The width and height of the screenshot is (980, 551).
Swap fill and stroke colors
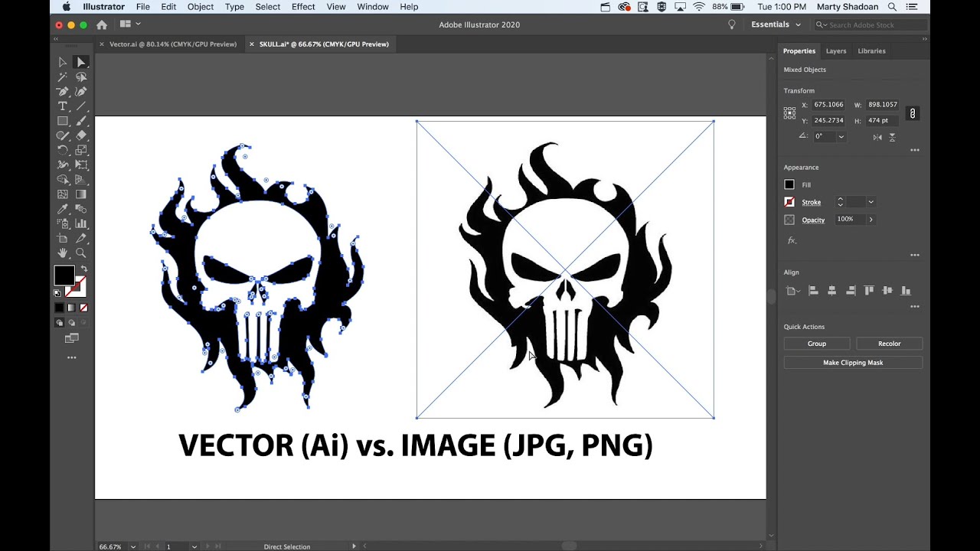(x=83, y=269)
